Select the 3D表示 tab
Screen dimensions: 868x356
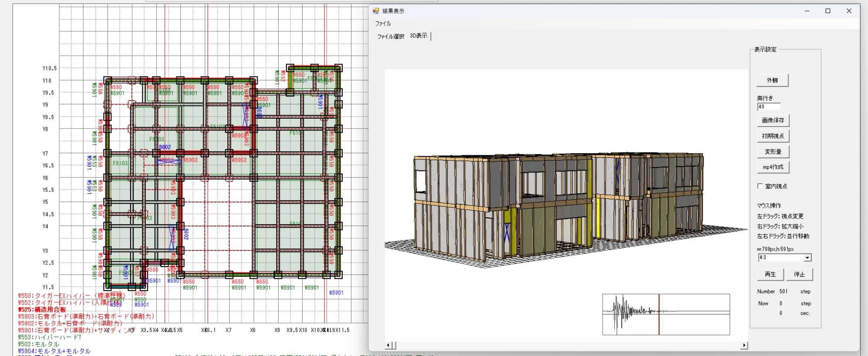coord(419,36)
